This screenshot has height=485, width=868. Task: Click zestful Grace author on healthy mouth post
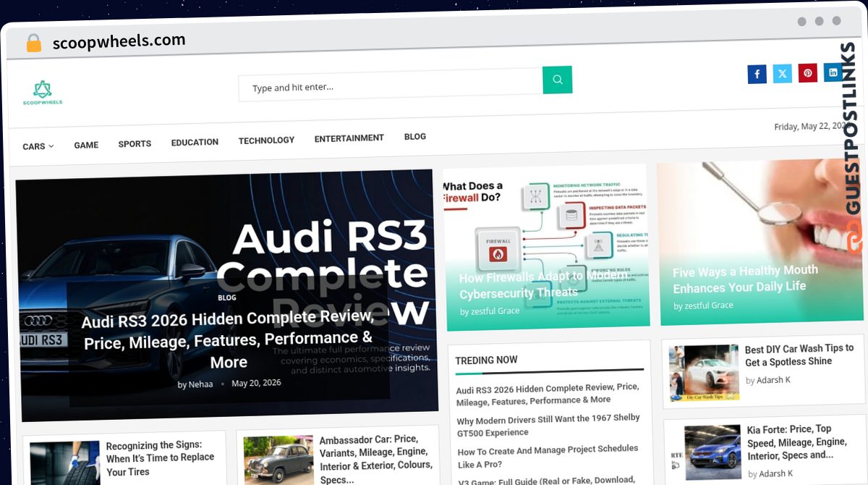coord(709,305)
